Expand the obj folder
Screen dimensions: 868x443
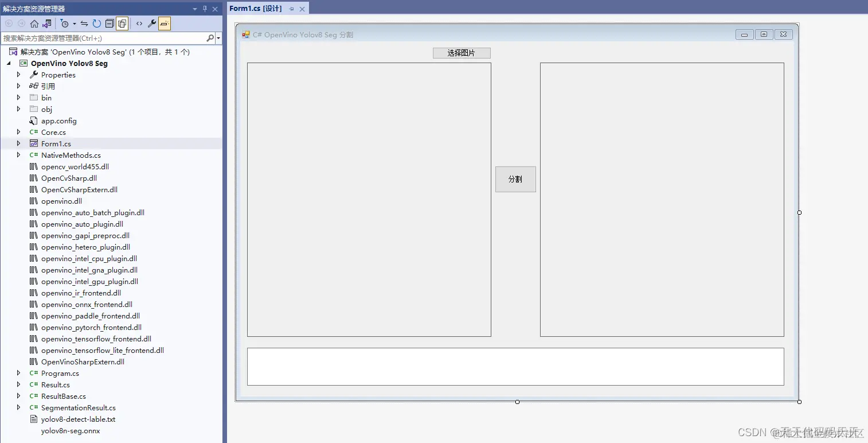point(18,109)
